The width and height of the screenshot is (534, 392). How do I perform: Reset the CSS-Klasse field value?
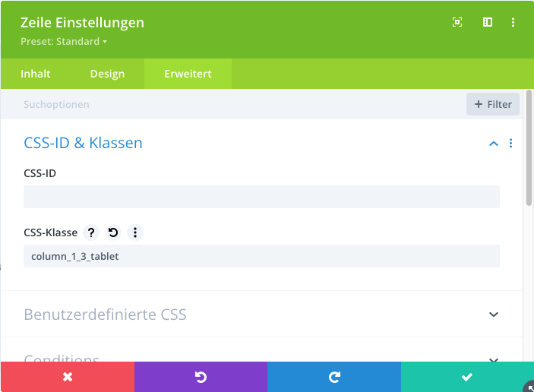click(113, 233)
